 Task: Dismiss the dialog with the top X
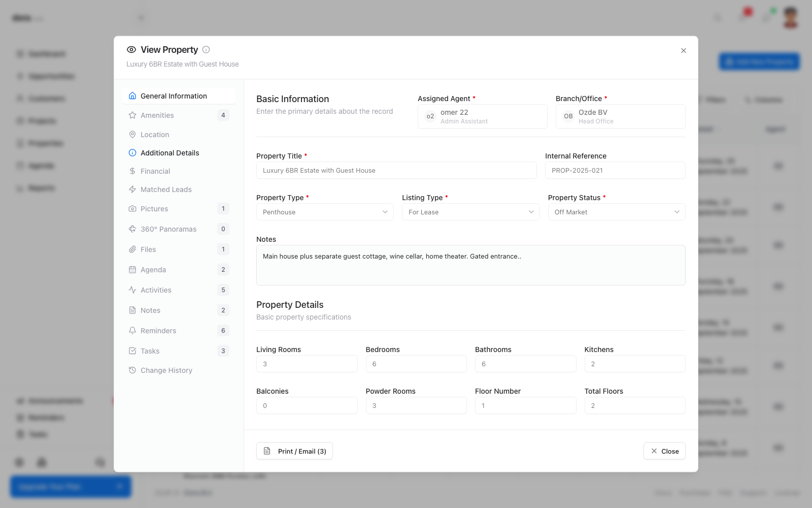point(684,51)
